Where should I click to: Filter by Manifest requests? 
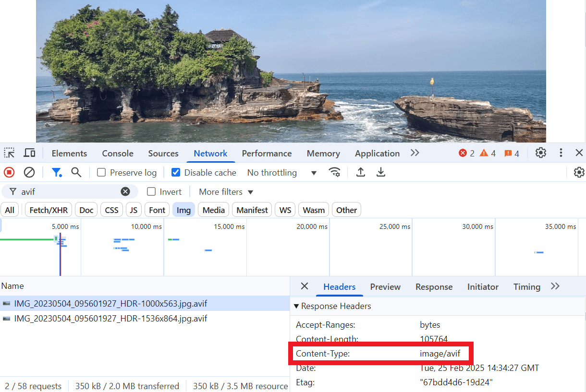[x=252, y=210]
